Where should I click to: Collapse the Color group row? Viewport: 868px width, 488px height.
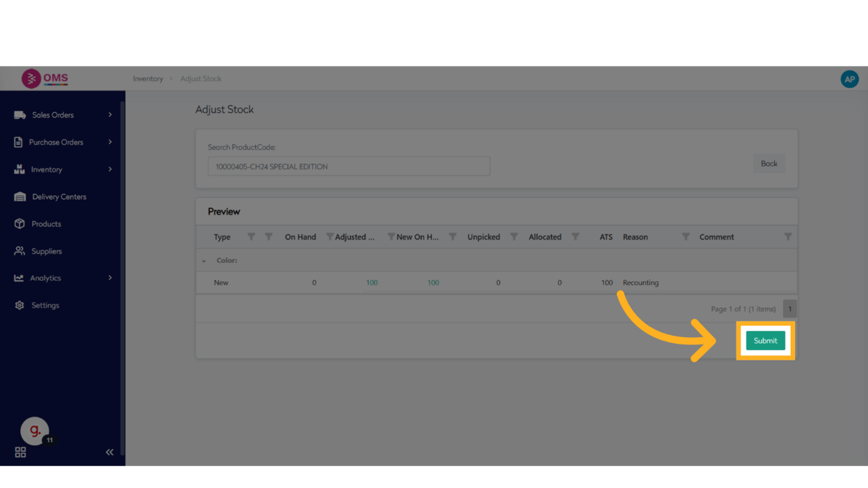204,261
